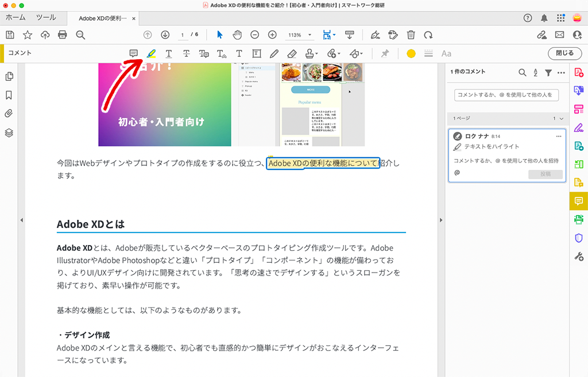Image resolution: width=588 pixels, height=377 pixels.
Task: Rotate the page with rotate icon
Action: (428, 35)
